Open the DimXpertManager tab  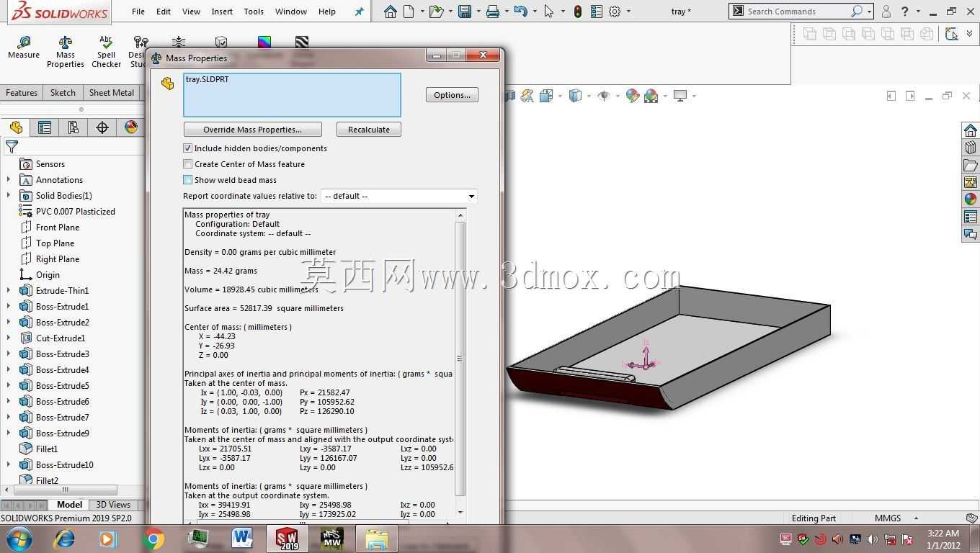coord(102,127)
